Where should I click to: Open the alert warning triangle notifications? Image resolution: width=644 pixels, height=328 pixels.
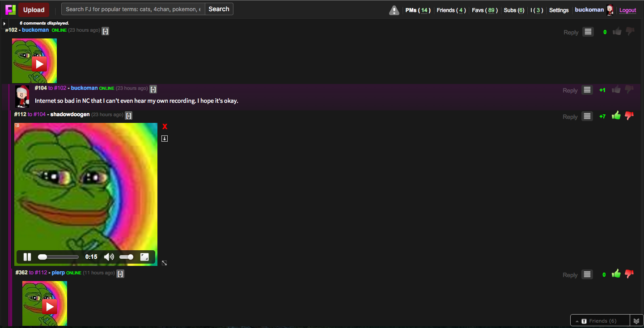[x=394, y=10]
